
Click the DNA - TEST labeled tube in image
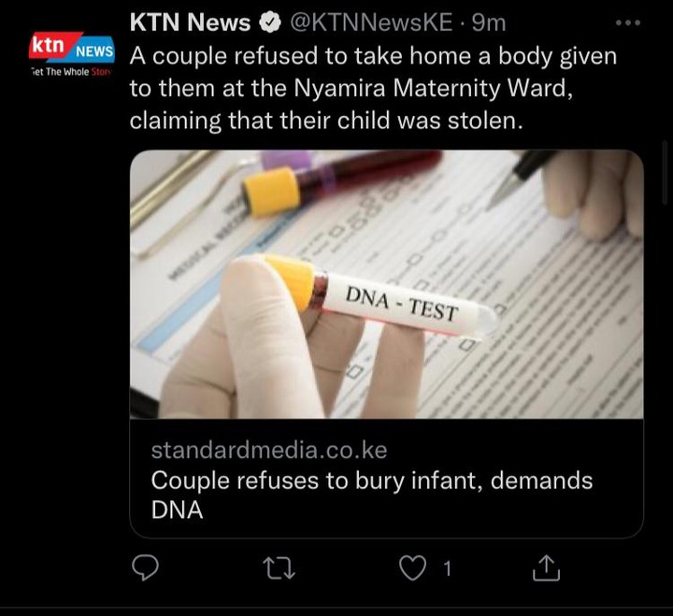(380, 297)
